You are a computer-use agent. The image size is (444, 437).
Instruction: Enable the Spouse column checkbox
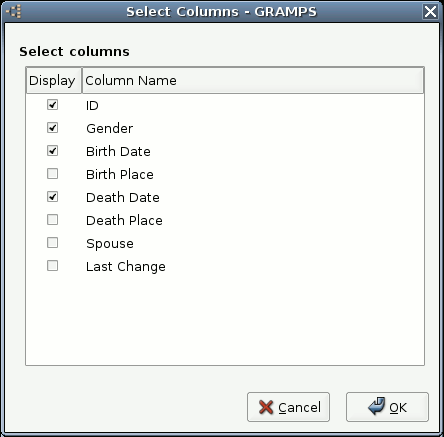pyautogui.click(x=52, y=243)
